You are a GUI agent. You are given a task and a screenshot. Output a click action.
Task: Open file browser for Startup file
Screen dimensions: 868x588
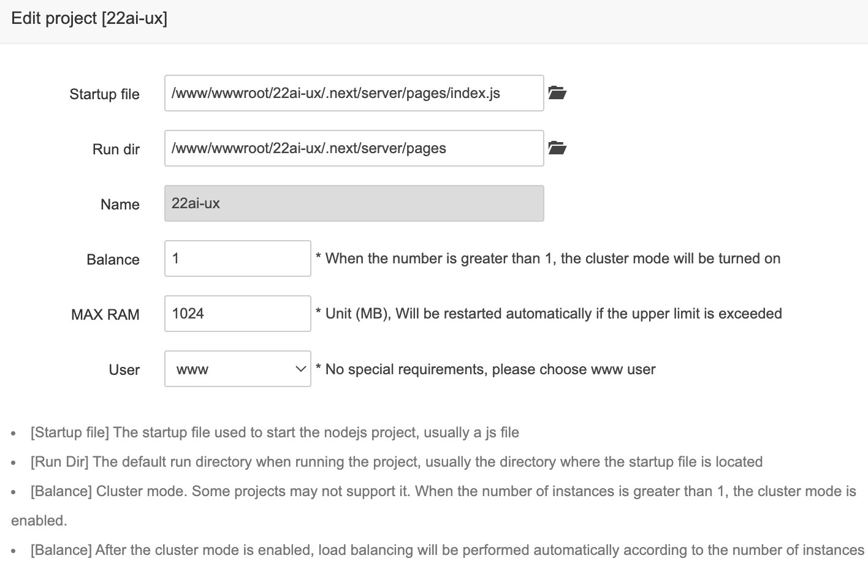coord(557,93)
